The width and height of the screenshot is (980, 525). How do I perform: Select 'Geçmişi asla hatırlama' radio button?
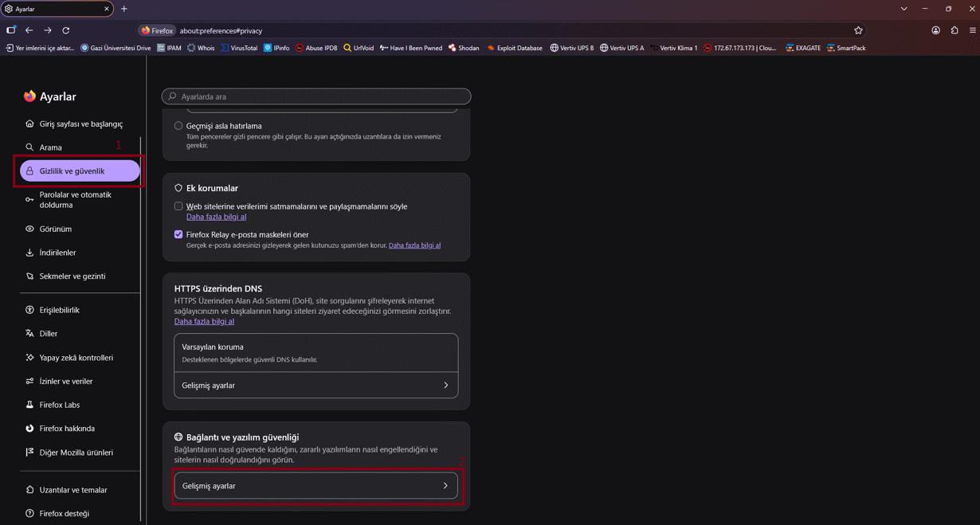178,126
